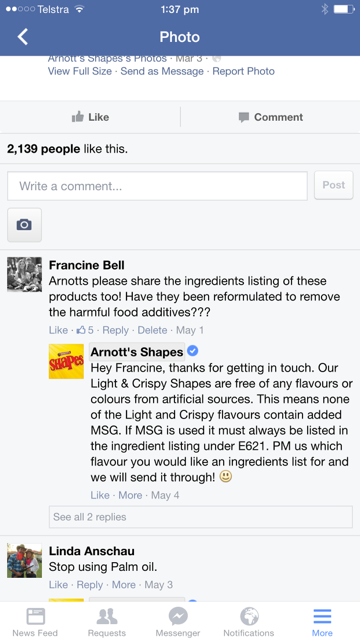Screen dimensions: 360x640
Task: Tap the Comment speech bubble button
Action: pos(271,117)
